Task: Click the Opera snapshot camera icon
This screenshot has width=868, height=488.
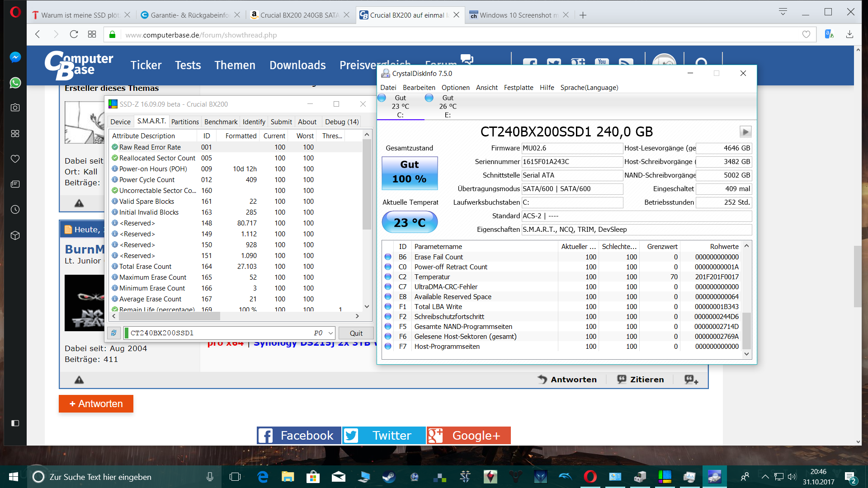Action: [x=15, y=108]
